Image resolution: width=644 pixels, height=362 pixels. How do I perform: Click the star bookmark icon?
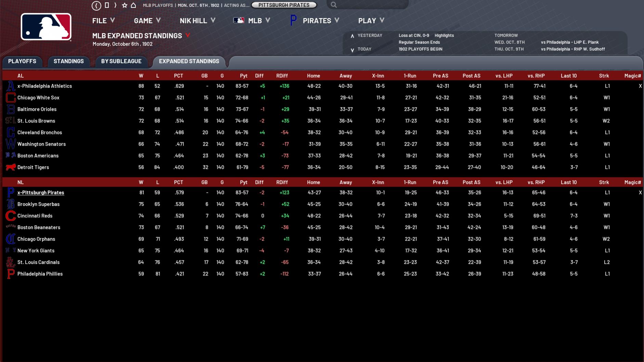pyautogui.click(x=125, y=5)
